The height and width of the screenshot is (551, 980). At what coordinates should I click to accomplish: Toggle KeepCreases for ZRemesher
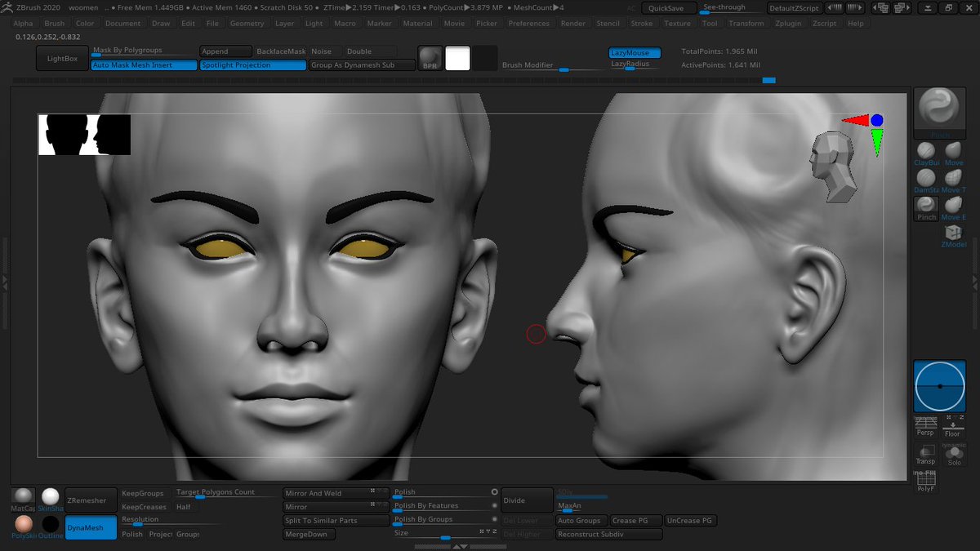144,507
